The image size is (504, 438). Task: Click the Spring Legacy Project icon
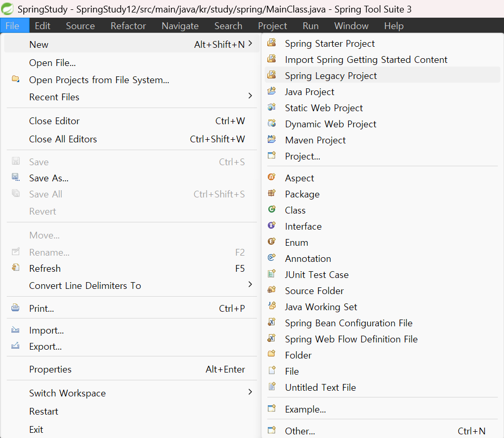point(271,75)
